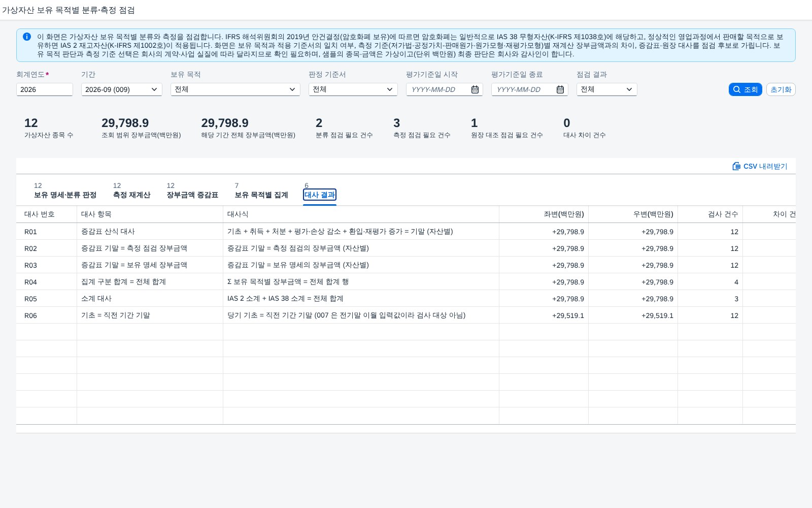Focus the 평가기준일 시작 date input
This screenshot has height=508, width=812.
(437, 89)
